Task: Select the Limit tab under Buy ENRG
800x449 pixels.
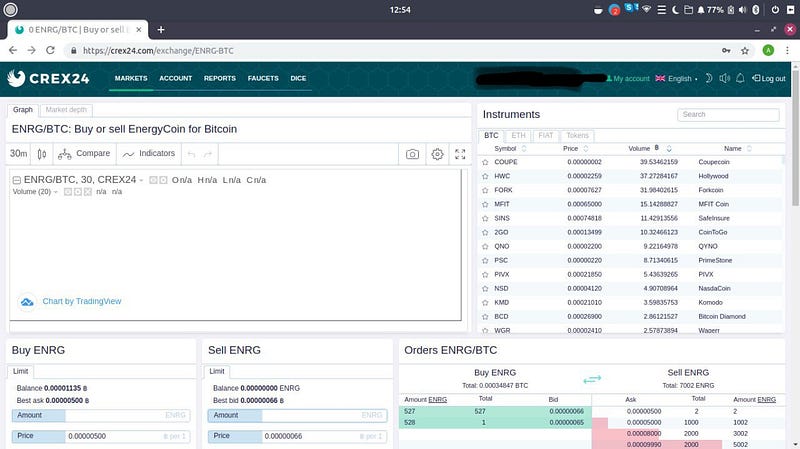Action: (x=20, y=371)
